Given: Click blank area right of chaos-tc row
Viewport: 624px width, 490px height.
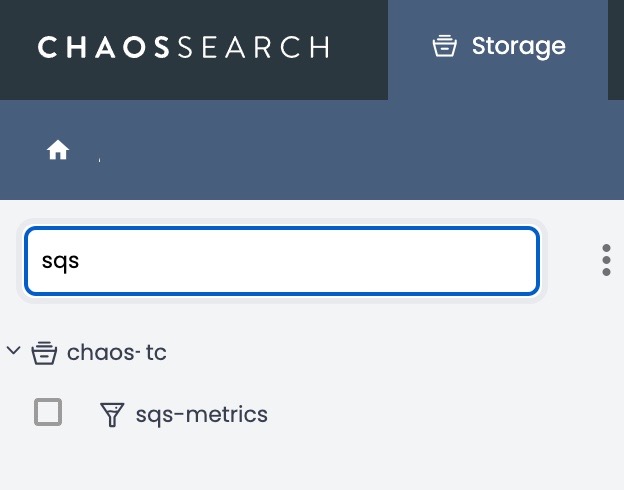Looking at the screenshot, I should [x=400, y=352].
